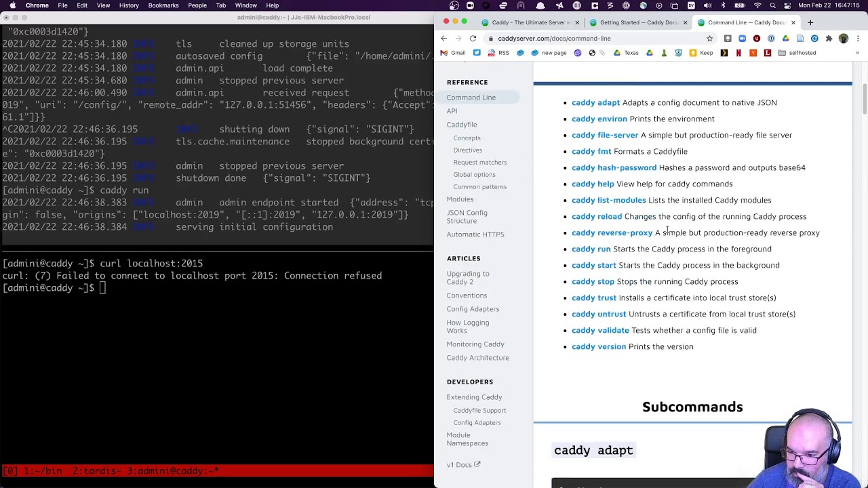Open the File menu

(x=62, y=5)
